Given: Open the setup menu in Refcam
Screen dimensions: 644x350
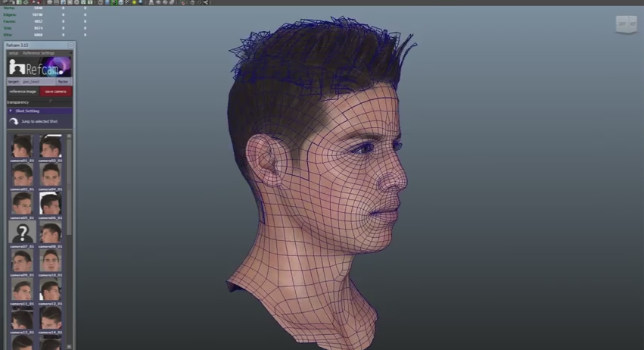Looking at the screenshot, I should (13, 53).
